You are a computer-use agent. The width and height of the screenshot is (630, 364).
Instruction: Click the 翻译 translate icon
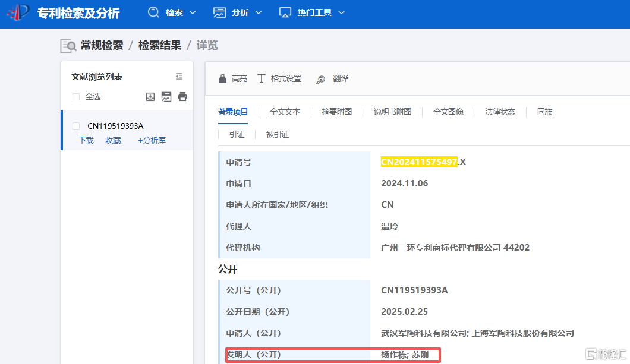(x=320, y=80)
